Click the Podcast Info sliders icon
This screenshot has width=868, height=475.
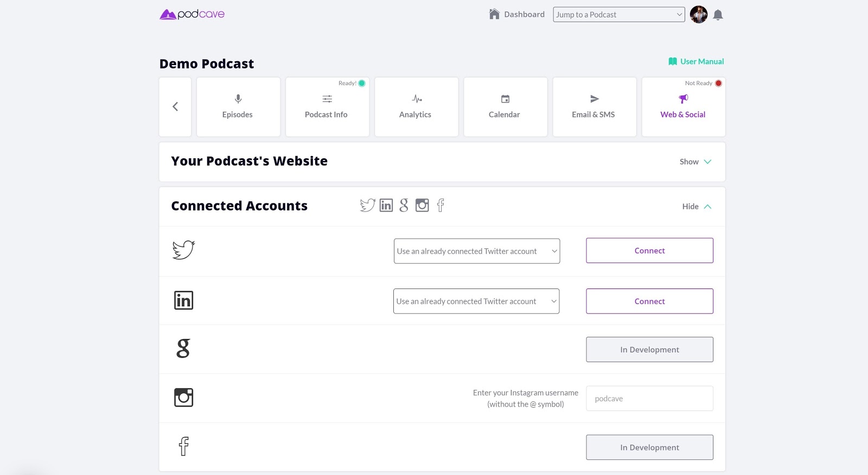(327, 99)
